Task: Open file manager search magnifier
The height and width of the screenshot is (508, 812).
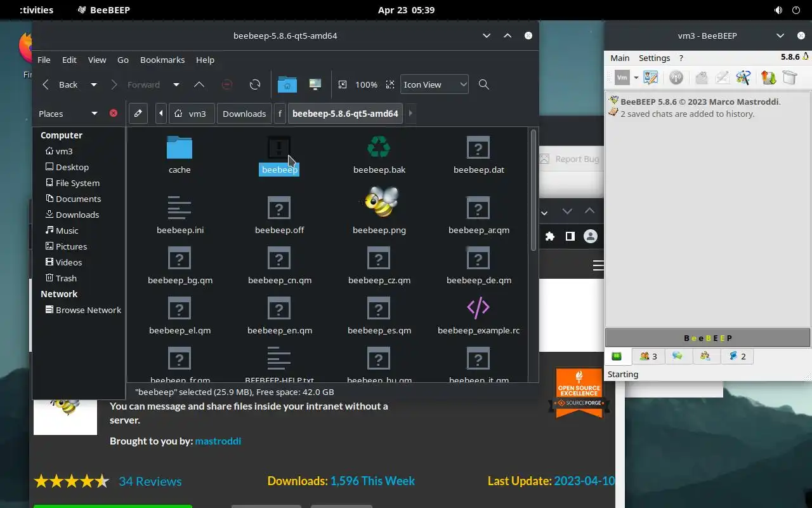Action: [484, 84]
